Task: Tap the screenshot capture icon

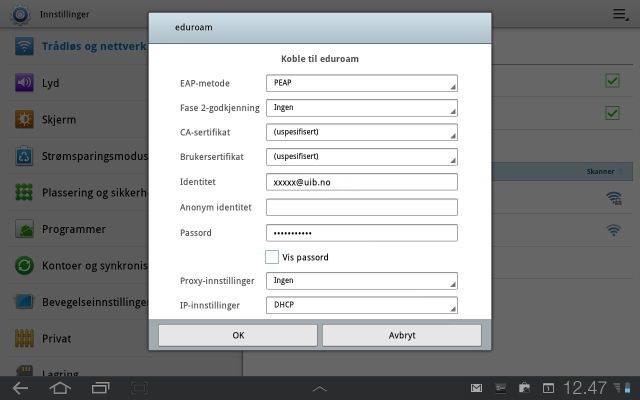Action: [x=139, y=387]
